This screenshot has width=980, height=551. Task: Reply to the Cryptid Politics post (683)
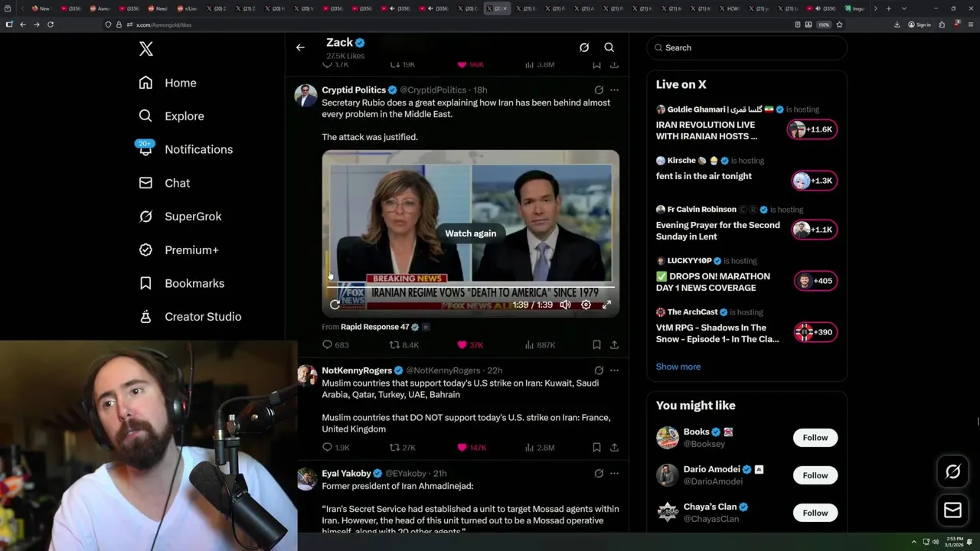[335, 345]
